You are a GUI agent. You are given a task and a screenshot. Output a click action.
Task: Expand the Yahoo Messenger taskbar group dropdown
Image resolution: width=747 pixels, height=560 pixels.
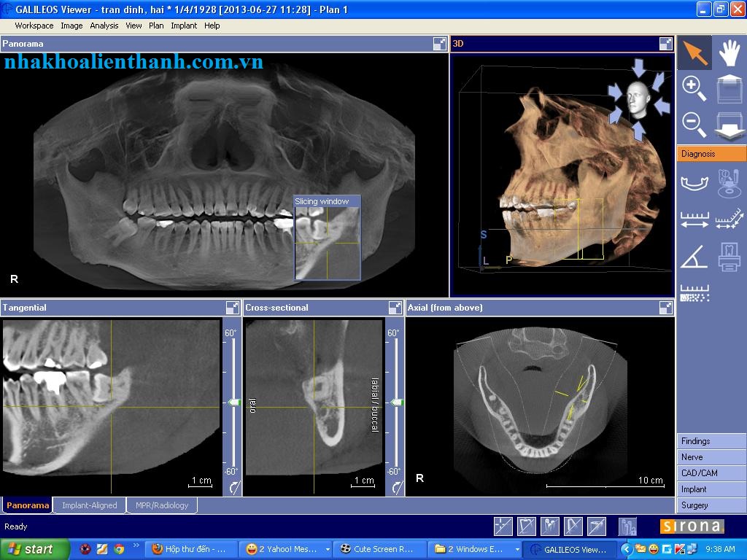[328, 549]
